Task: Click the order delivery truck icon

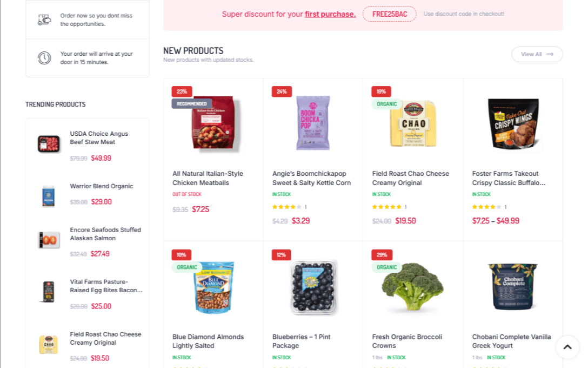Action: tap(44, 20)
